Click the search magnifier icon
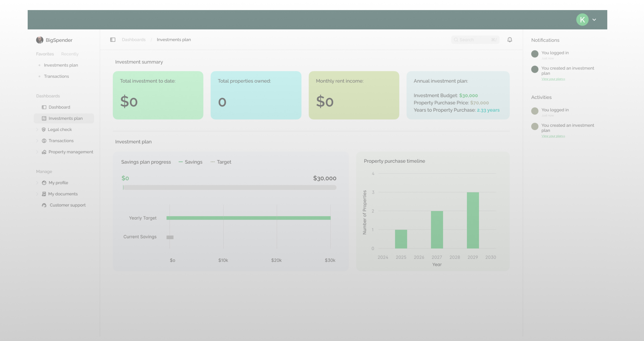 (x=456, y=40)
